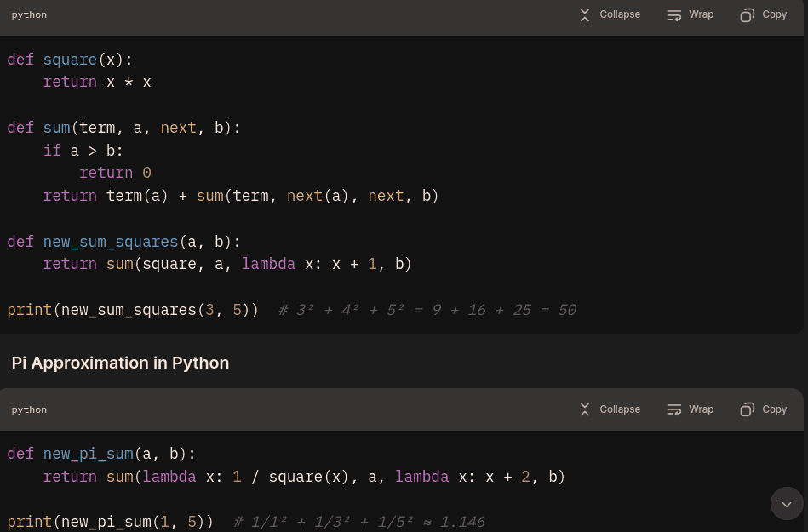Click the Copy icon in the Pi Approximation block header
The height and width of the screenshot is (532, 808).
[x=748, y=409]
